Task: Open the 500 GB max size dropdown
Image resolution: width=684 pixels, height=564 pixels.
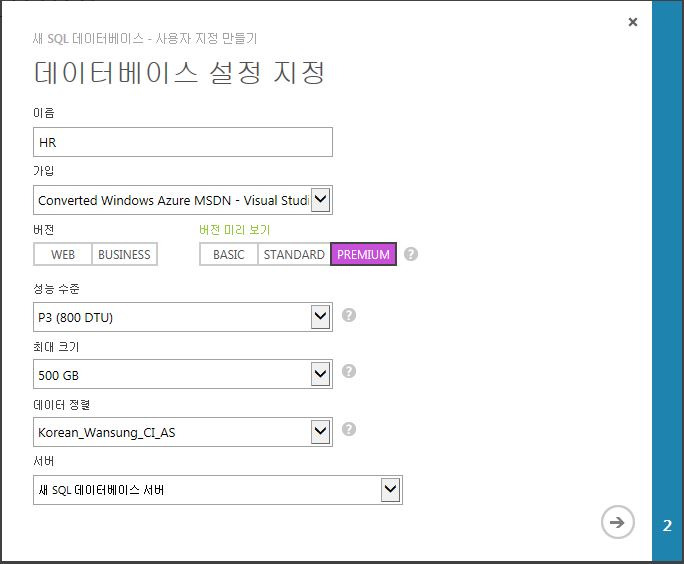Action: pos(183,374)
